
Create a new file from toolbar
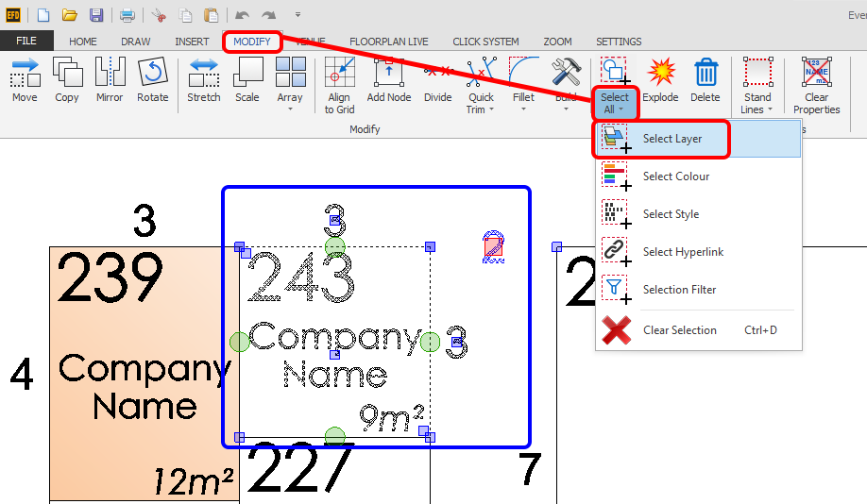(x=43, y=15)
